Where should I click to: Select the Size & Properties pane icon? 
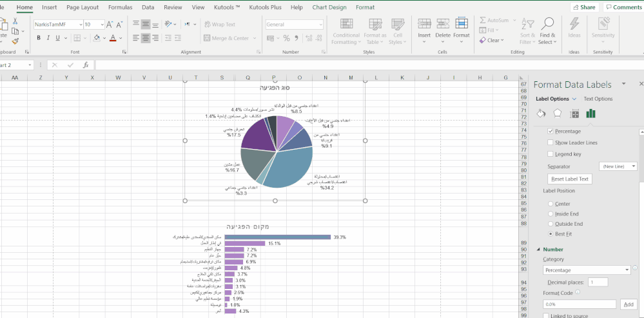coord(574,114)
